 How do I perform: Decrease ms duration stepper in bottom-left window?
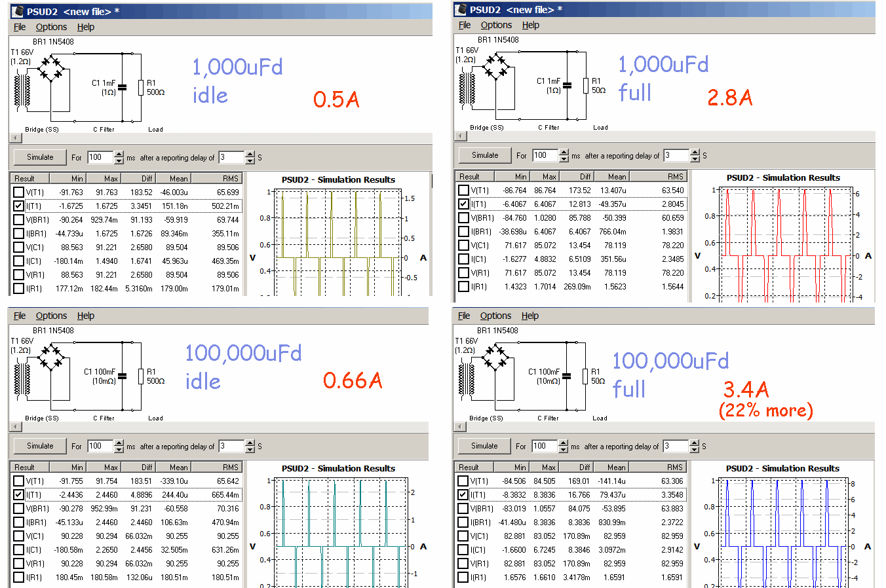[x=119, y=449]
